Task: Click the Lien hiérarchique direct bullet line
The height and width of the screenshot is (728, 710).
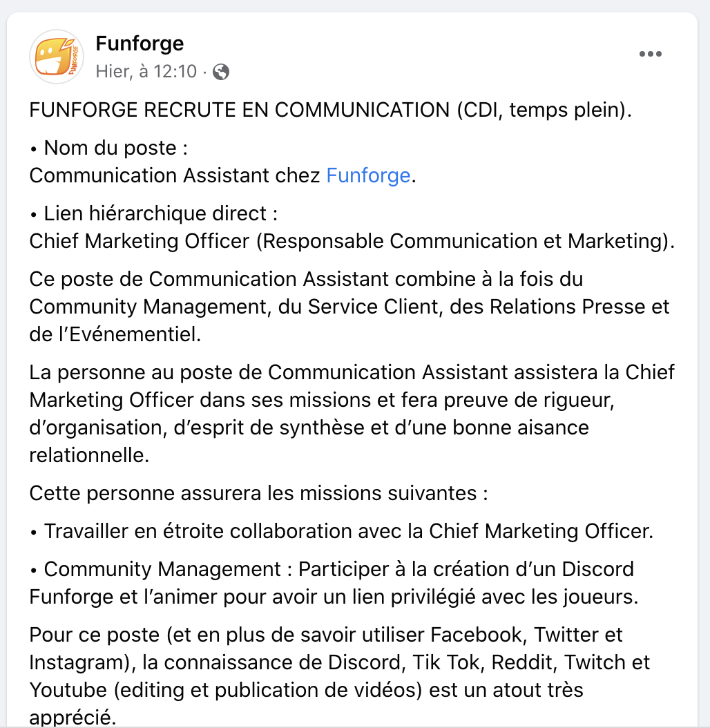Action: click(x=154, y=213)
